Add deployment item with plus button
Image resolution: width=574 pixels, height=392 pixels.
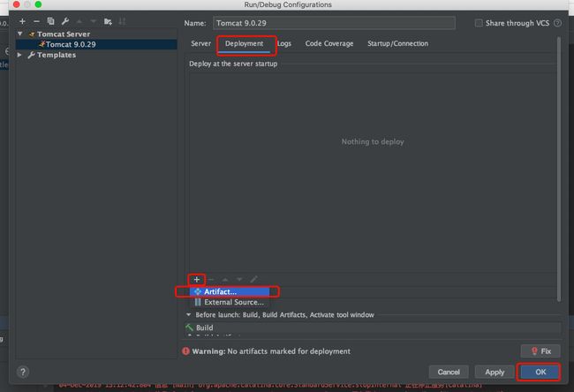pyautogui.click(x=197, y=280)
